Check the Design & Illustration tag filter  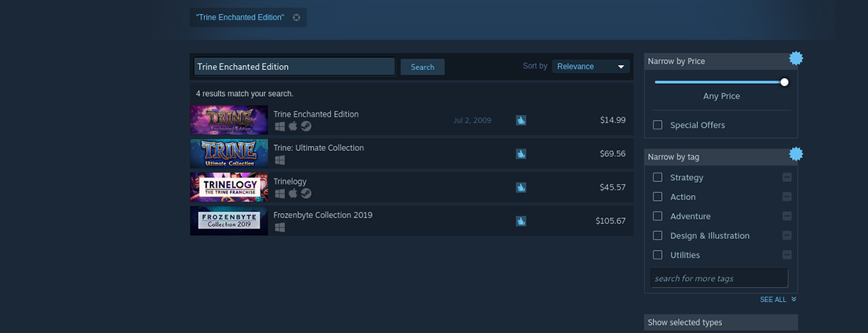tap(658, 235)
